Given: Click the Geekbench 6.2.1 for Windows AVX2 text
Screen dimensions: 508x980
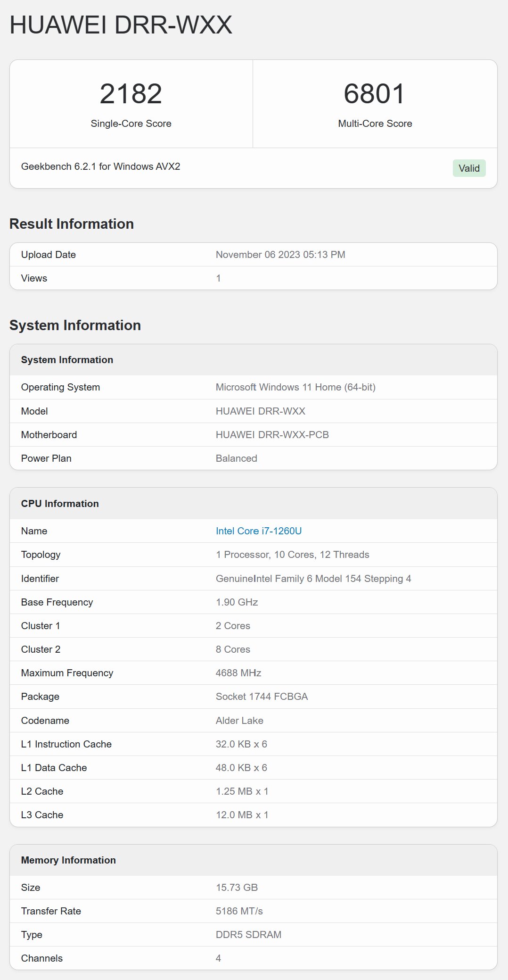Looking at the screenshot, I should pyautogui.click(x=101, y=166).
